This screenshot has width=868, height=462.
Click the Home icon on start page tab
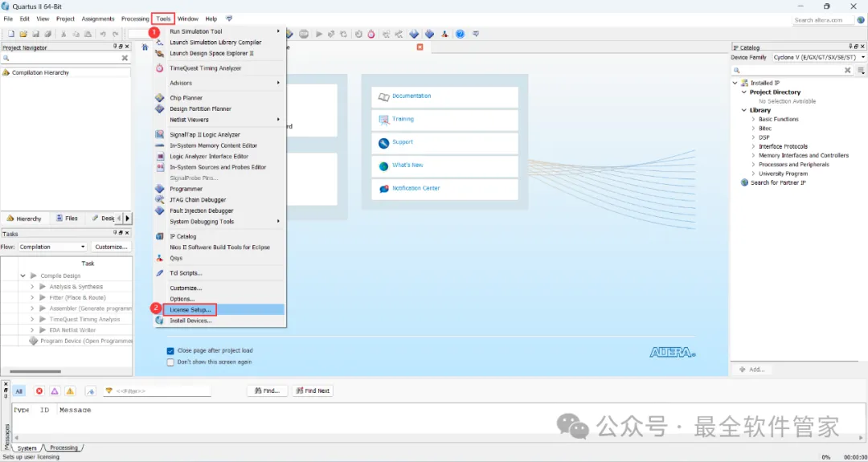coord(145,47)
